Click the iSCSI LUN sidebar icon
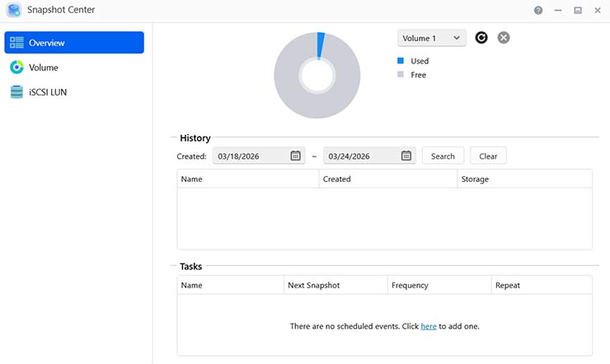This screenshot has width=610, height=364. (x=16, y=92)
